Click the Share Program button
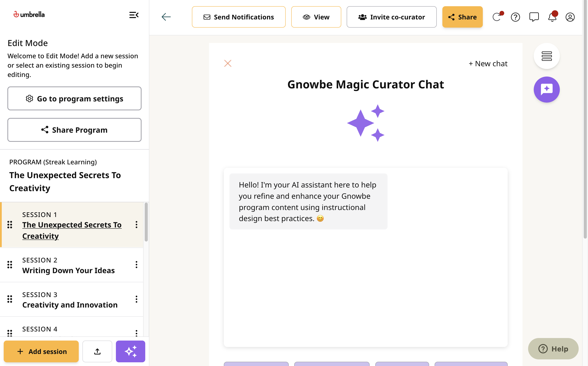 74,130
